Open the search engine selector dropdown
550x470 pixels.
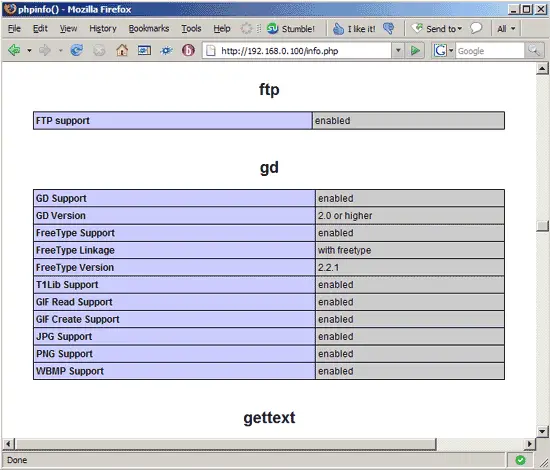click(451, 51)
